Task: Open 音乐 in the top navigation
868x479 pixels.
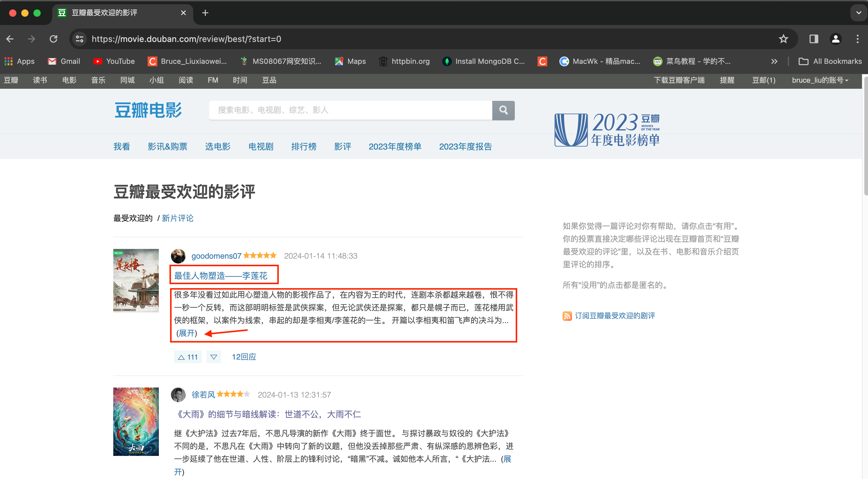Action: [98, 80]
